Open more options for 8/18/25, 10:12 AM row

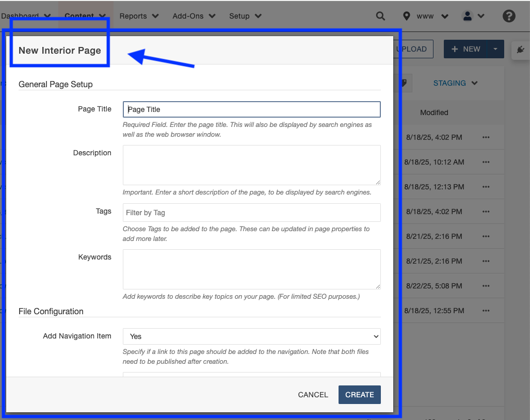pos(486,162)
